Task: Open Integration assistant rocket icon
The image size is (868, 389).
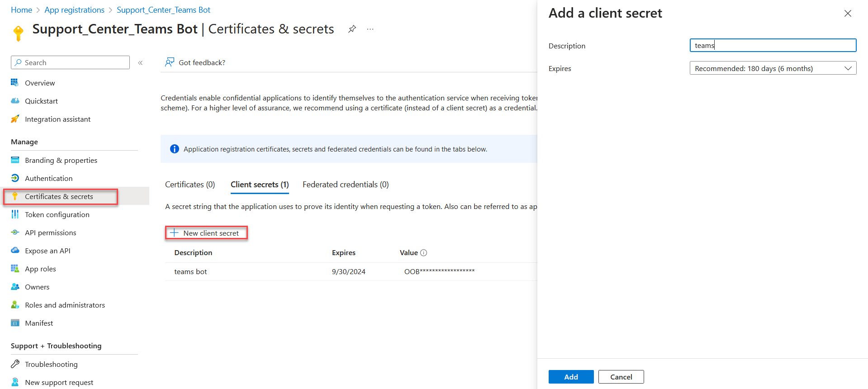Action: click(15, 119)
